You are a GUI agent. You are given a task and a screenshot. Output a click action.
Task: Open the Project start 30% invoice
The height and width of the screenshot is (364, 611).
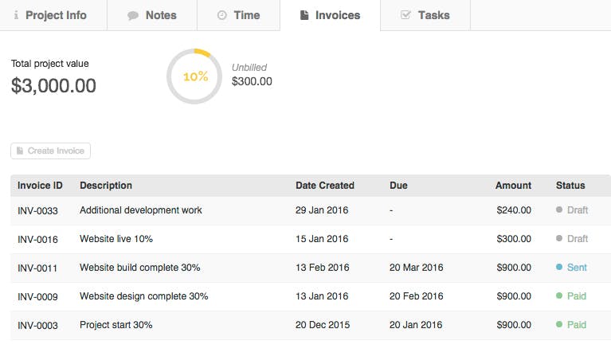click(x=116, y=325)
